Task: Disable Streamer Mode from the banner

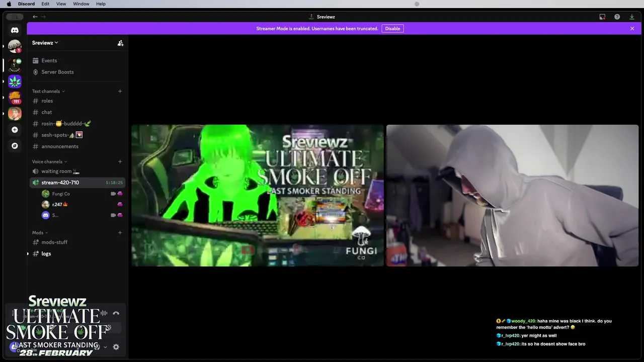Action: point(392,29)
